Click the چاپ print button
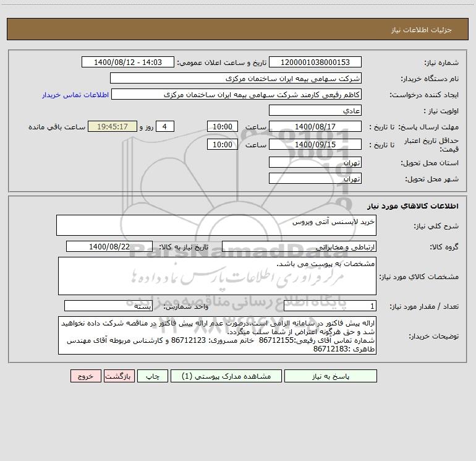Image resolution: width=476 pixels, height=461 pixels. tap(153, 376)
